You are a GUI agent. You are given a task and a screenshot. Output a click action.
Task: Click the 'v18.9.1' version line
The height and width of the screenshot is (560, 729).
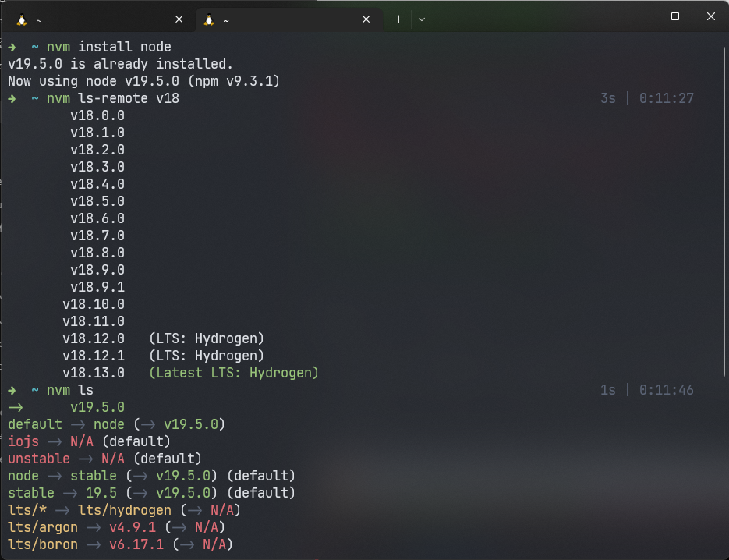pos(97,288)
